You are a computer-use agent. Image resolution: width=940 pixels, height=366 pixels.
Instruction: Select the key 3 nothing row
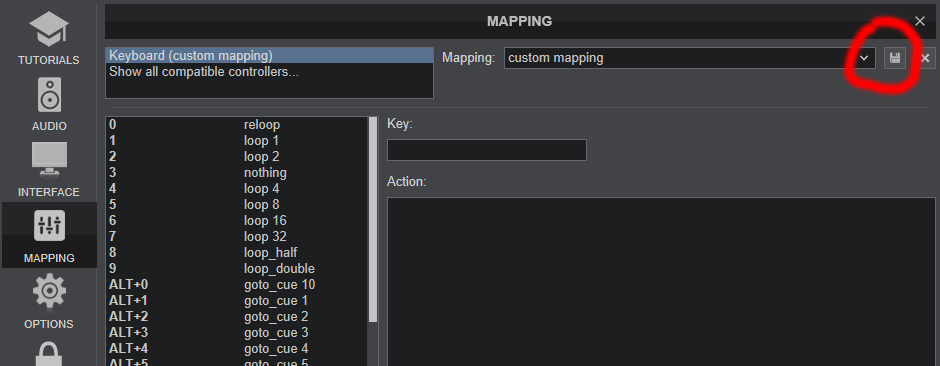tap(237, 173)
